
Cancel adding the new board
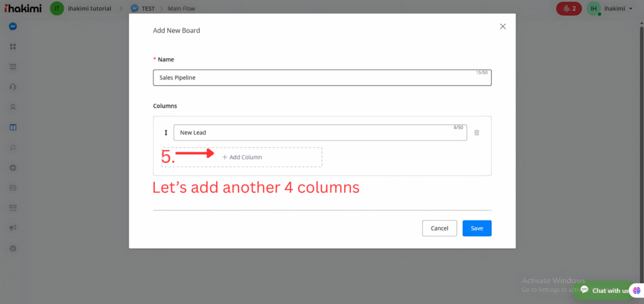click(x=439, y=228)
